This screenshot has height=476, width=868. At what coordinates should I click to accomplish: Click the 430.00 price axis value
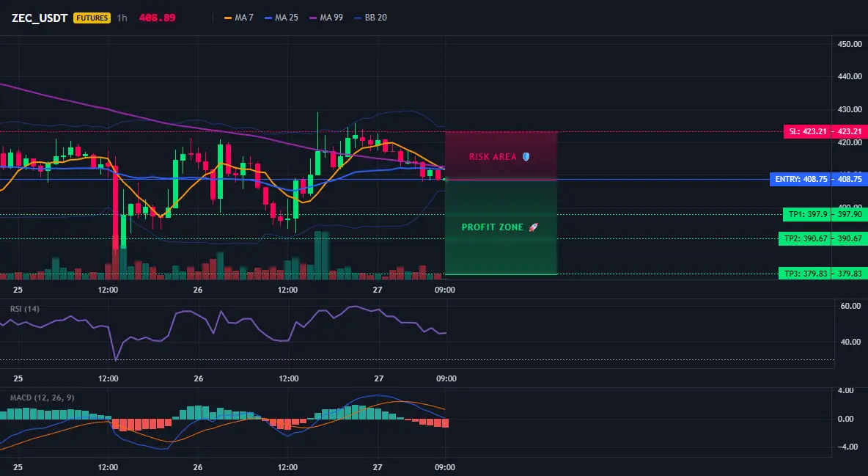coord(850,110)
